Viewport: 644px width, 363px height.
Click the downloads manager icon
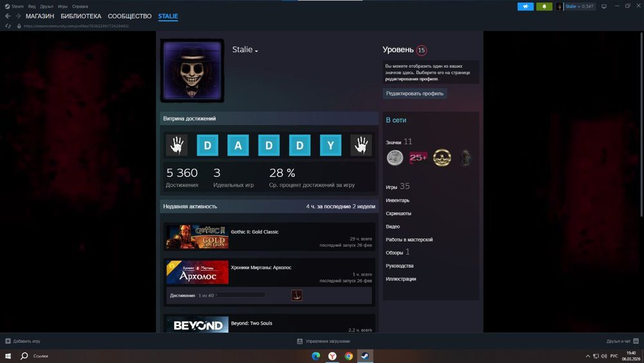point(300,341)
